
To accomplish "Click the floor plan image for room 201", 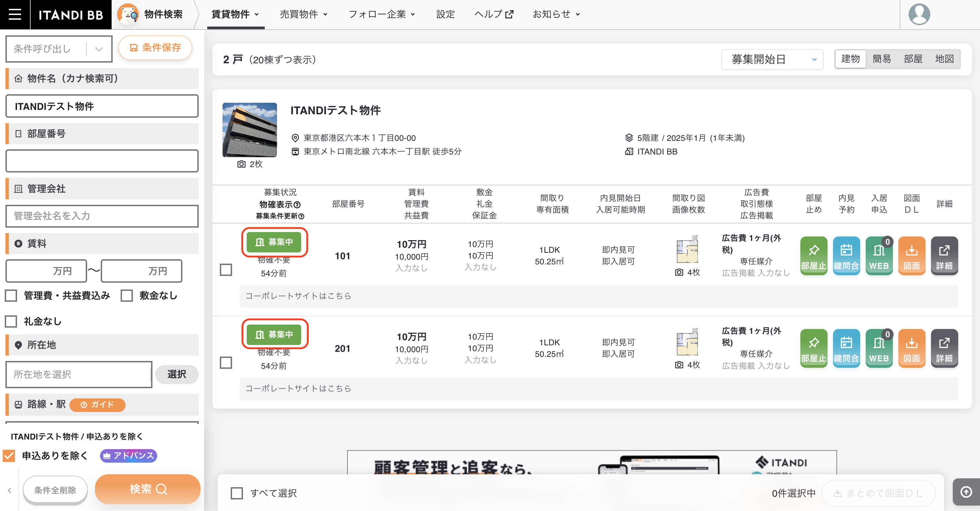I will (x=687, y=342).
